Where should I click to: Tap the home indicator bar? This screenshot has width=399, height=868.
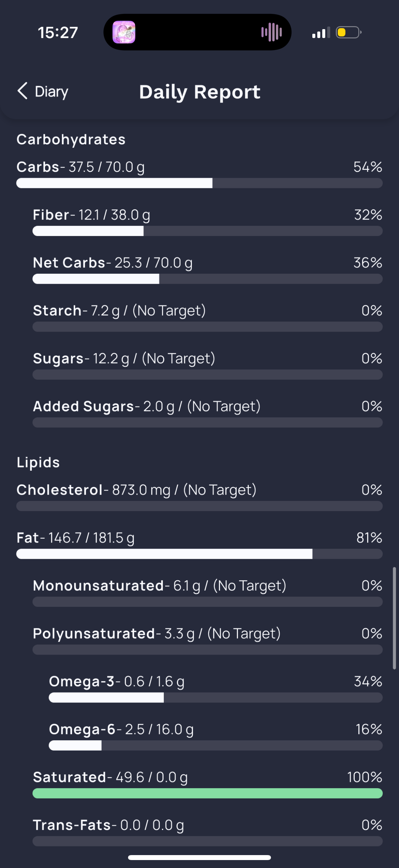click(199, 857)
